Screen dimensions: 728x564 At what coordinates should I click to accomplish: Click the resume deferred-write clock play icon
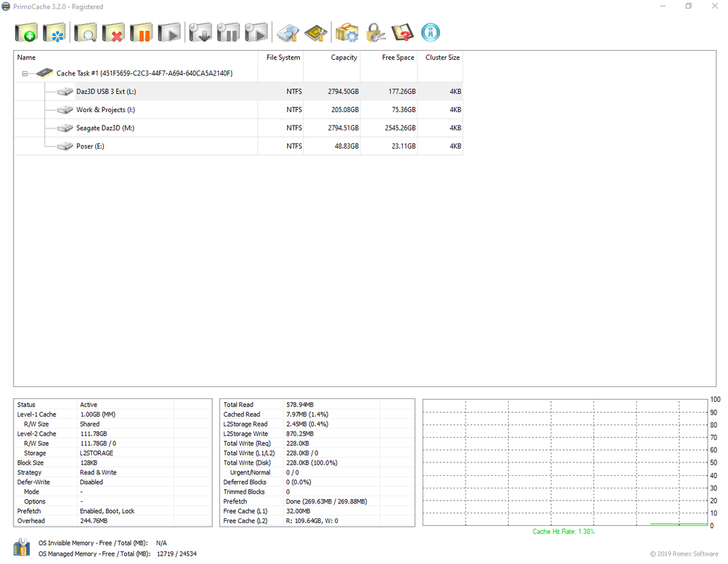click(256, 33)
